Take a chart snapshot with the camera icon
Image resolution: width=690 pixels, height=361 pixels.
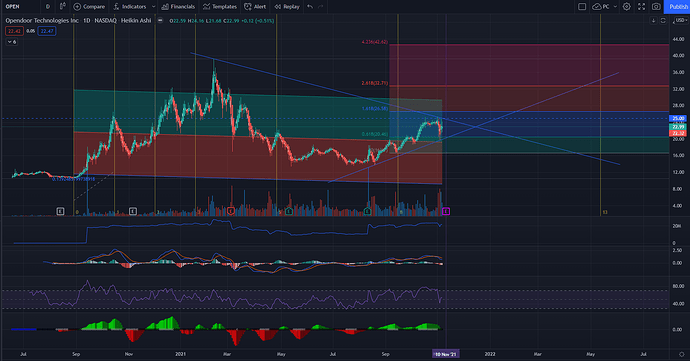coord(656,7)
